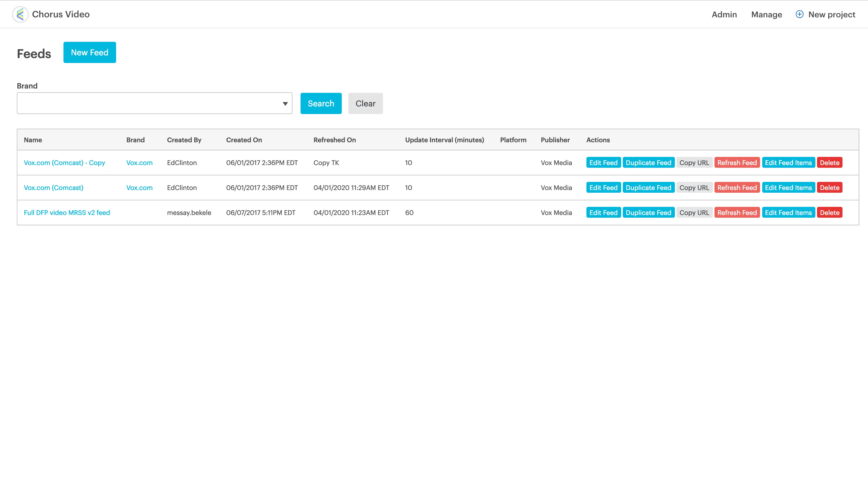Open Vox.com brand link in Copy row
The image size is (868, 487).
[x=139, y=163]
